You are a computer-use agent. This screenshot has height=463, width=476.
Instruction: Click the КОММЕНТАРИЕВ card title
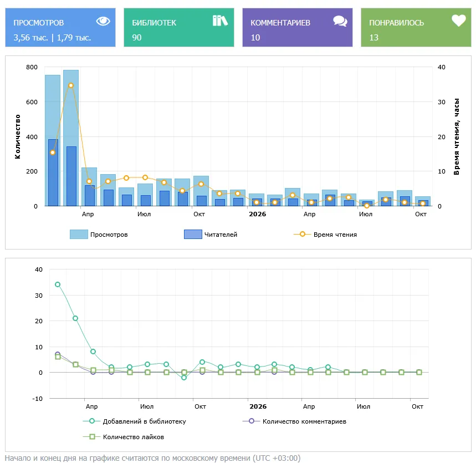coord(280,23)
